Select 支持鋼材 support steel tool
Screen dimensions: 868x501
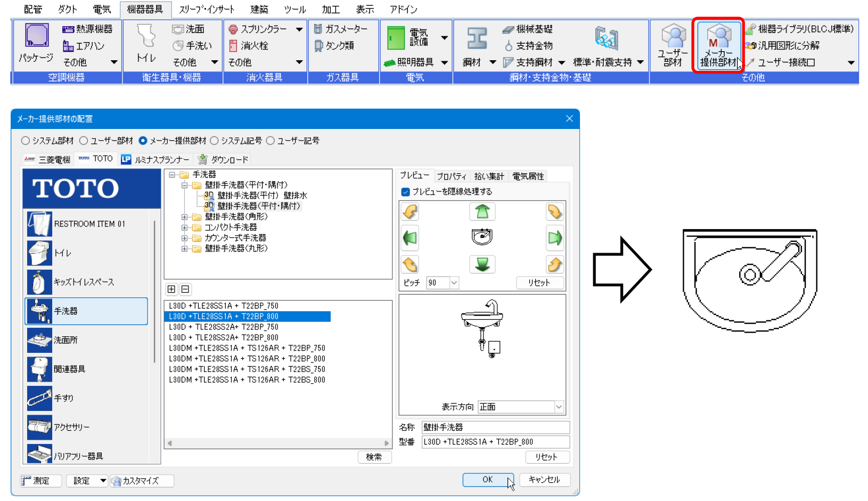click(529, 62)
